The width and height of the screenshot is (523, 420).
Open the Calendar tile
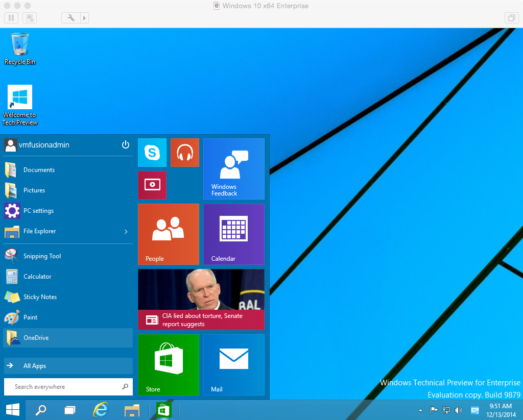[234, 234]
